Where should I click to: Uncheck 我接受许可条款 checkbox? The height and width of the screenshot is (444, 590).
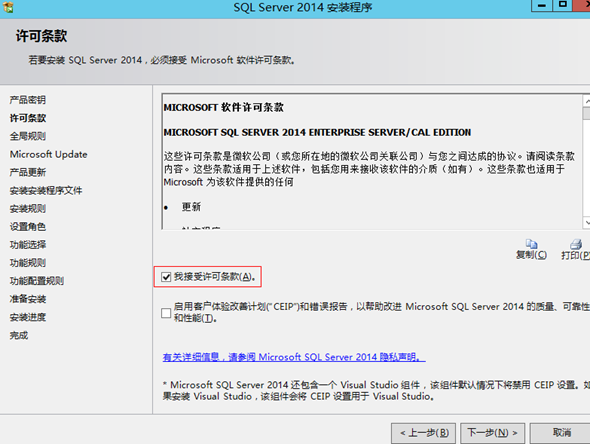point(166,277)
